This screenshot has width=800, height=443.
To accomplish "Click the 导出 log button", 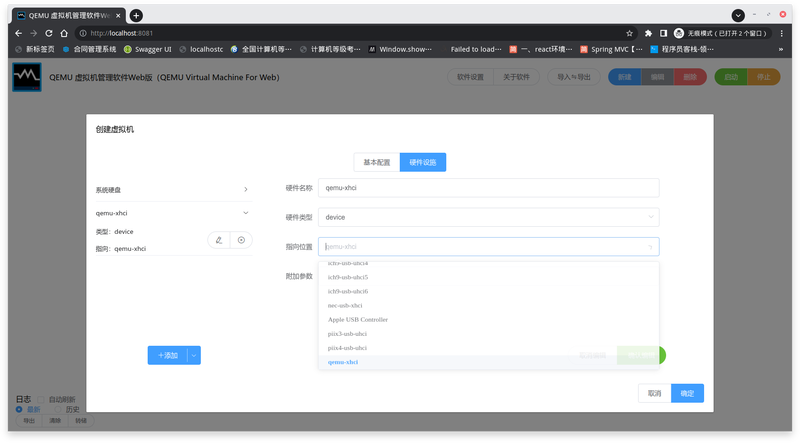I will coord(29,421).
